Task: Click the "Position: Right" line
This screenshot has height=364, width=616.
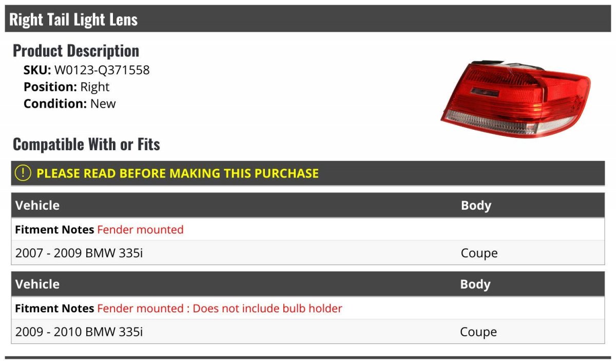Action: pos(66,87)
